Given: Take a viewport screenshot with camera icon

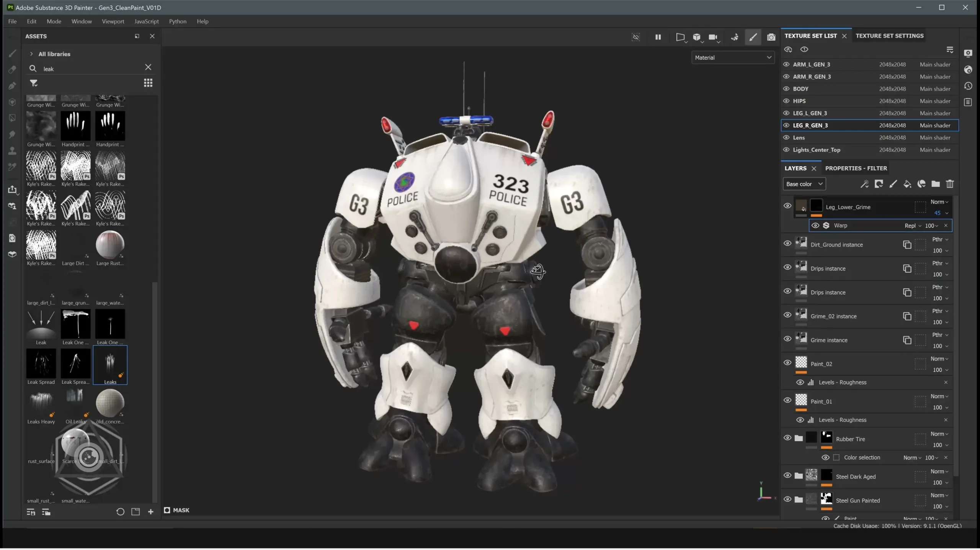Looking at the screenshot, I should coord(771,37).
